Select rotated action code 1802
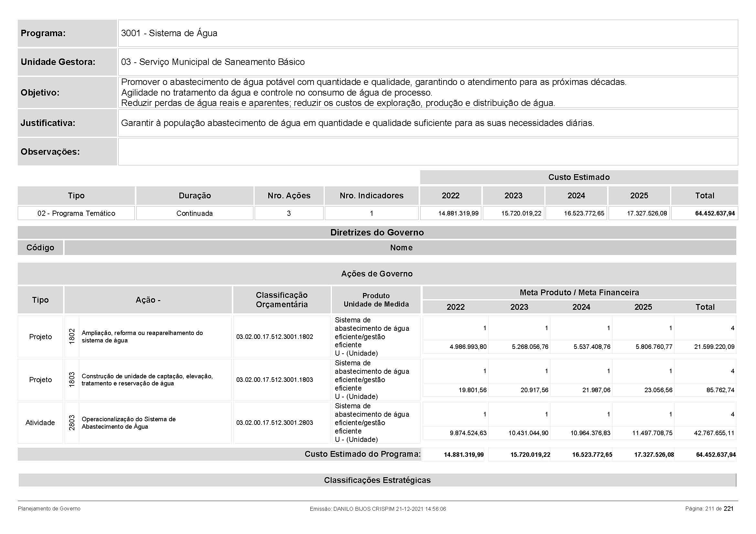Screen dimensions: 756x534 72,336
